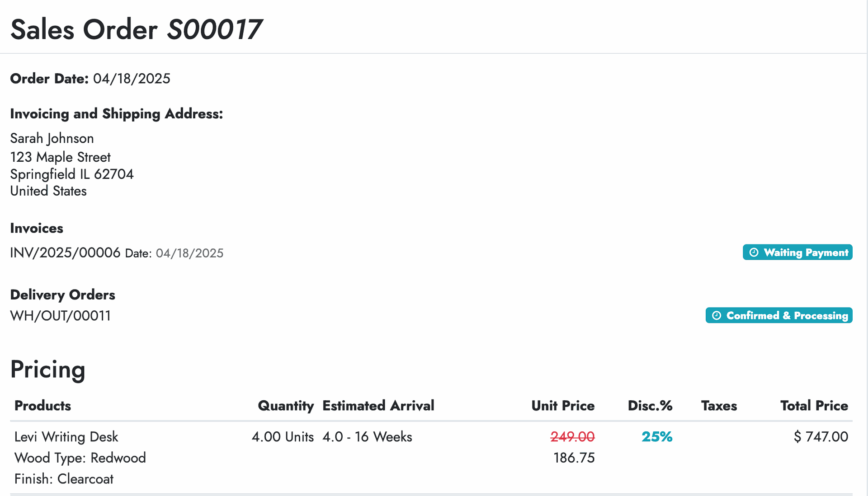Image resolution: width=868 pixels, height=496 pixels.
Task: Click the Confirmed & Processing status badge
Action: (779, 315)
